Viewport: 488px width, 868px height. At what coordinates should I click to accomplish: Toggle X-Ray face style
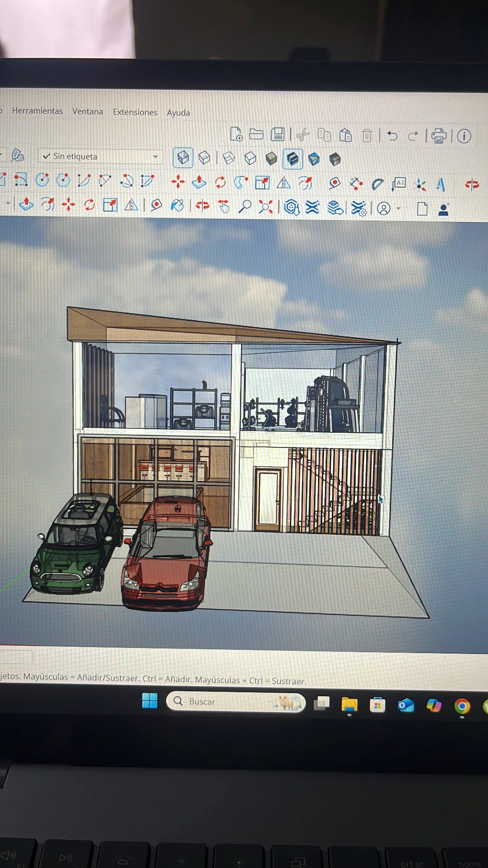pos(183,157)
